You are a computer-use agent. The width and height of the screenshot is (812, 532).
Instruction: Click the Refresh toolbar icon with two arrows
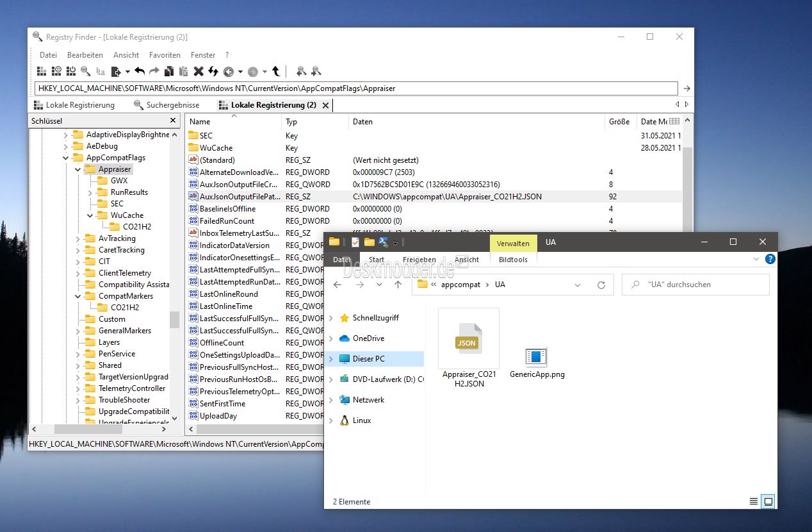coord(213,71)
